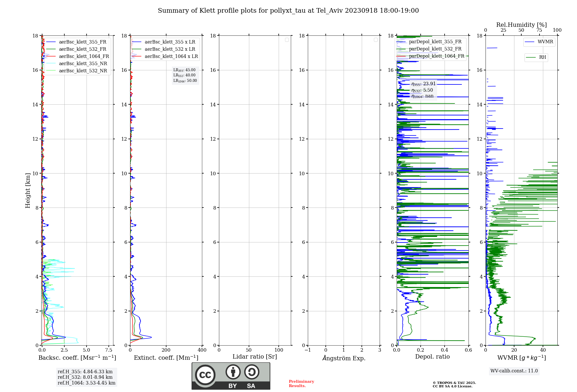This screenshot has height=392, width=577.
Task: Select legend entry aerBsc_klett_1064_FR
Action: [x=84, y=56]
